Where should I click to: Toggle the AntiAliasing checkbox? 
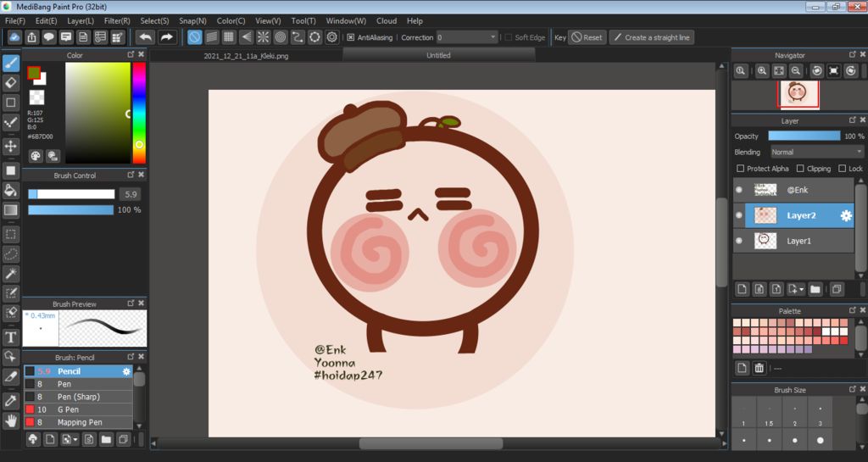(350, 37)
